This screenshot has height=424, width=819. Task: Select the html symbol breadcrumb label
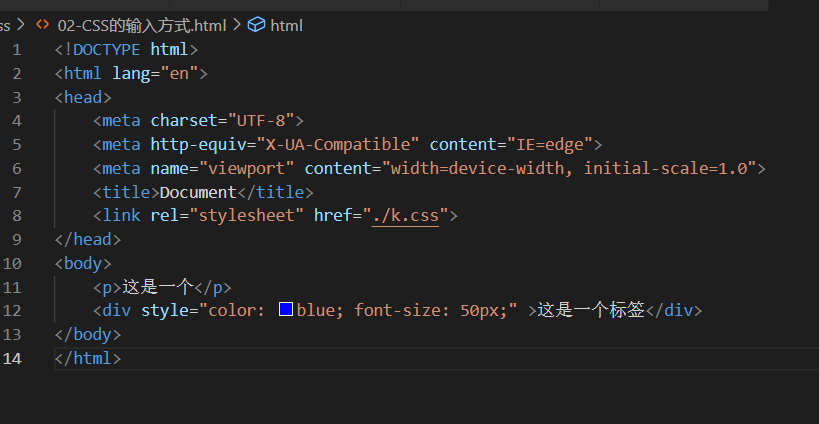coord(286,25)
